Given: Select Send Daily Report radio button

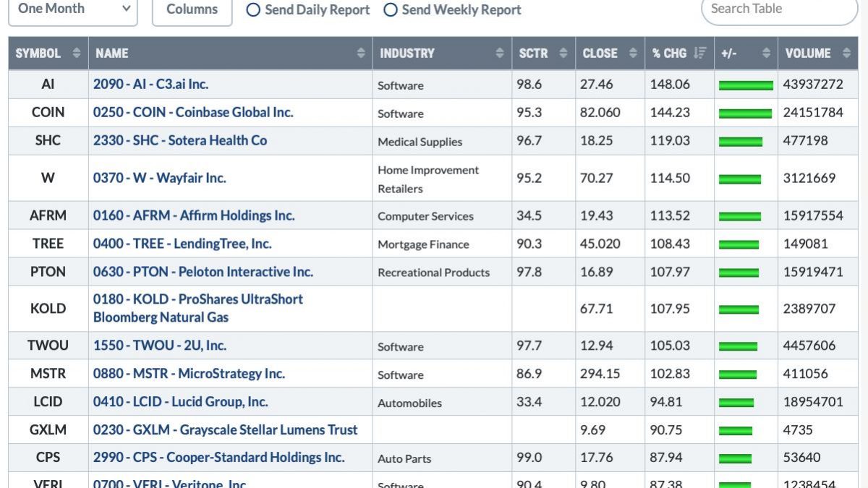Looking at the screenshot, I should (253, 10).
